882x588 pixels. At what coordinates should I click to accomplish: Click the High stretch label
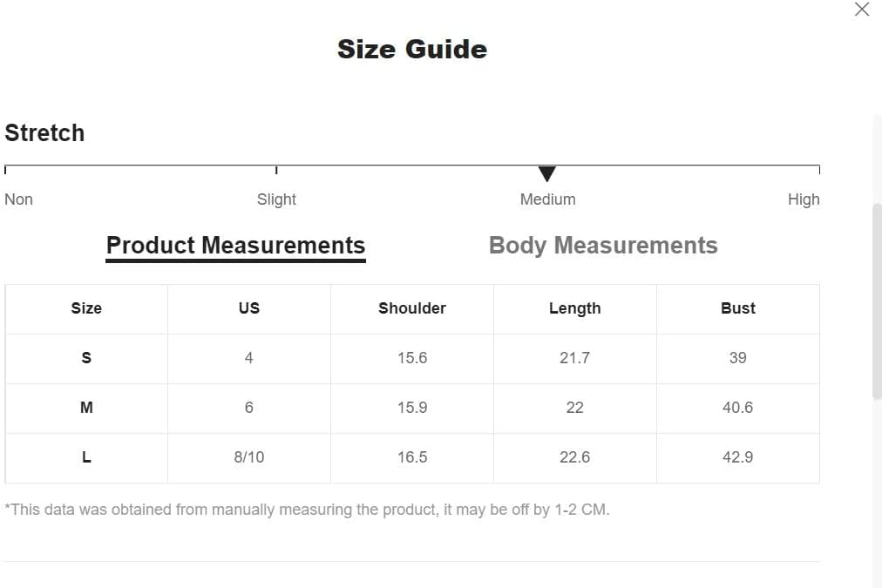803,199
